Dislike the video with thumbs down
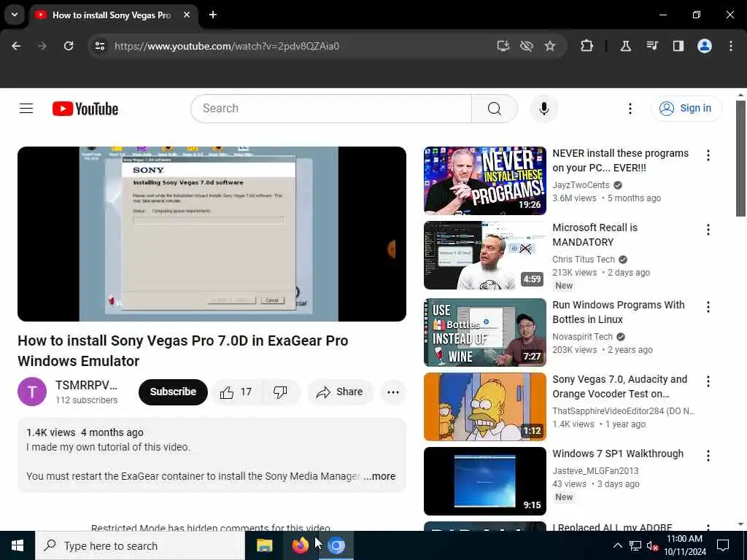747x560 pixels. coord(280,392)
